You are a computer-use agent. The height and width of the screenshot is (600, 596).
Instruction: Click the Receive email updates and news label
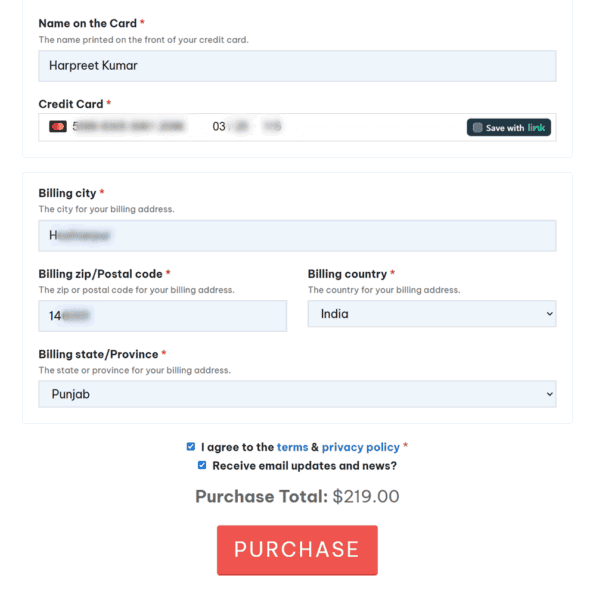[x=305, y=466]
